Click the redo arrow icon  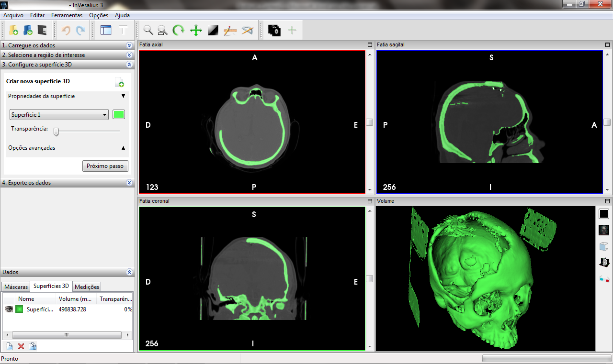point(80,30)
